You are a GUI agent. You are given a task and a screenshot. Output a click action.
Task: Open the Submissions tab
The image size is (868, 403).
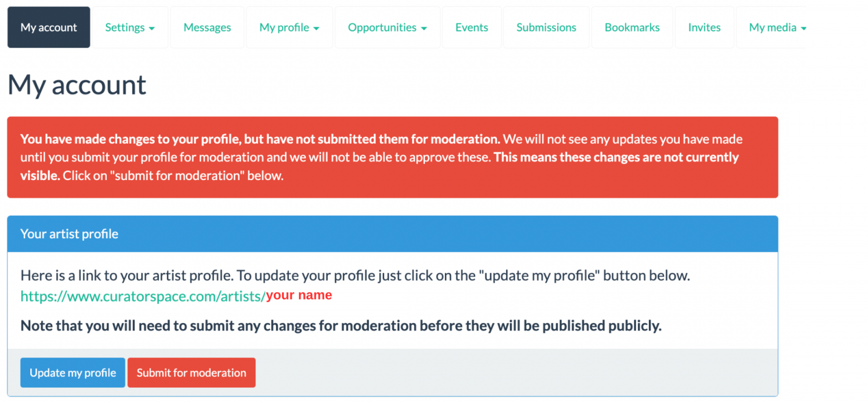point(546,28)
